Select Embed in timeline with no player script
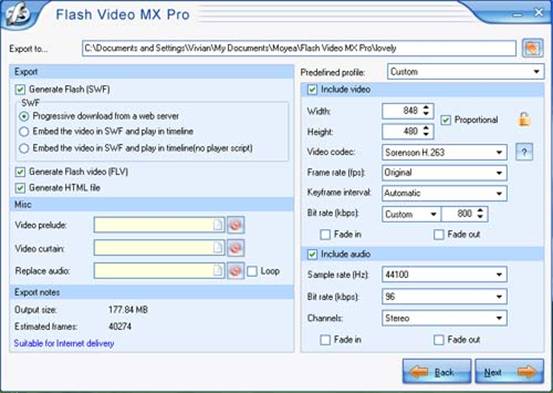553x393 pixels. pos(24,148)
